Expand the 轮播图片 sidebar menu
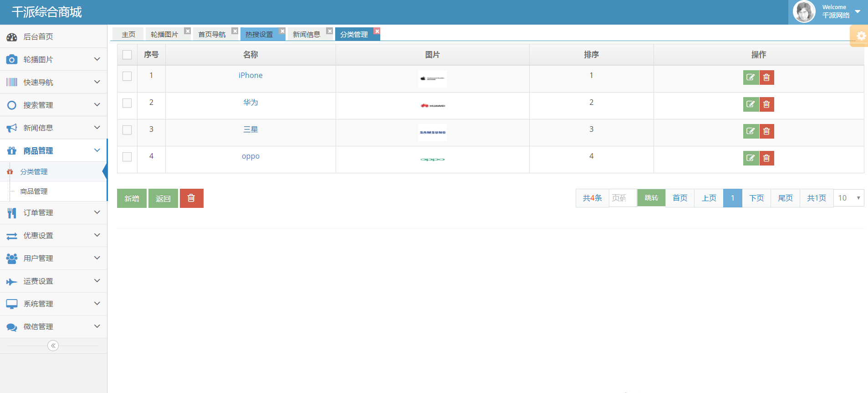 pos(54,59)
